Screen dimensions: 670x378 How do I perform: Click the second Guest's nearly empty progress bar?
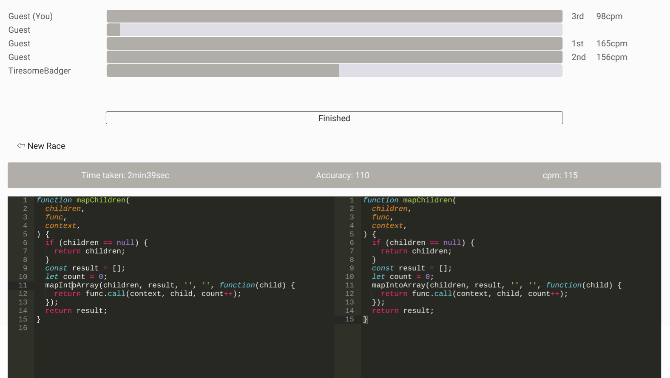[335, 30]
